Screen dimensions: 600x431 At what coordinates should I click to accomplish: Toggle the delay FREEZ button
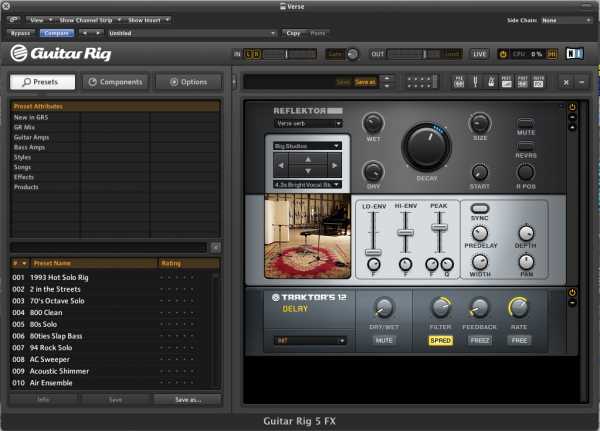coord(479,340)
